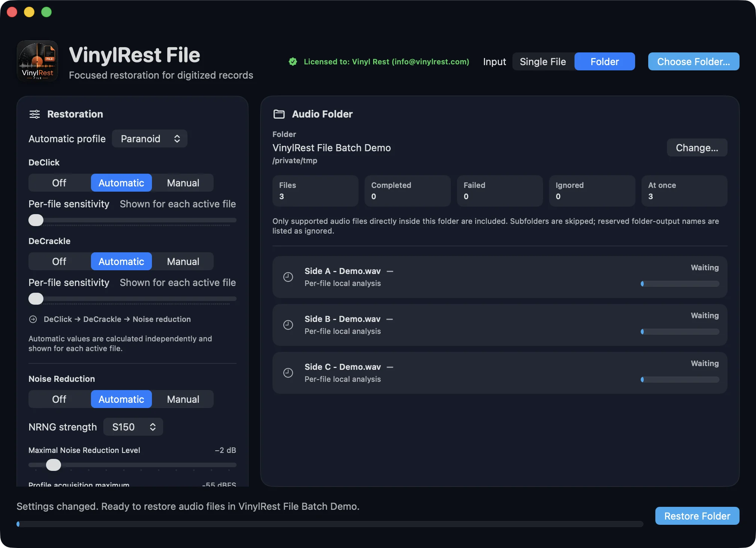Click the Failed count card
Viewport: 756px width, 548px height.
tap(500, 191)
